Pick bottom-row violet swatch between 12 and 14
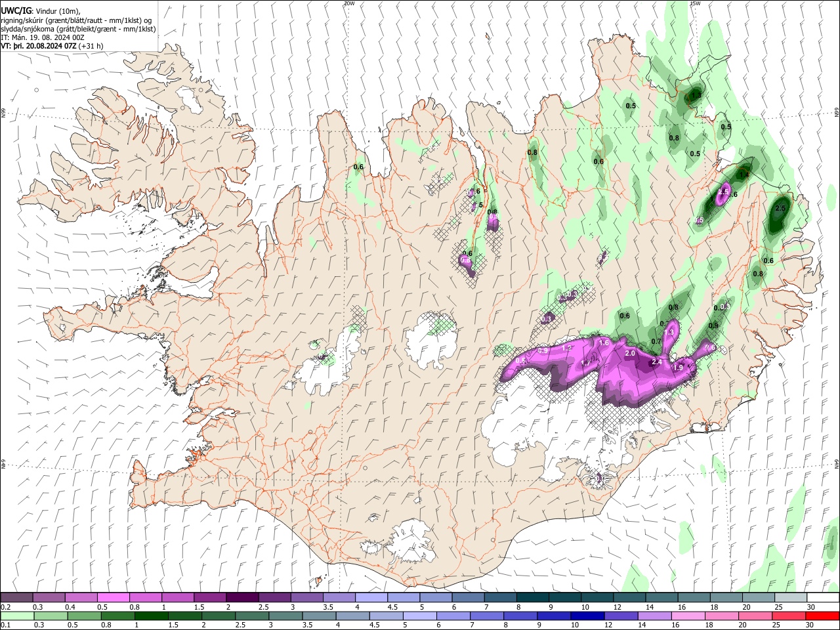 point(621,616)
